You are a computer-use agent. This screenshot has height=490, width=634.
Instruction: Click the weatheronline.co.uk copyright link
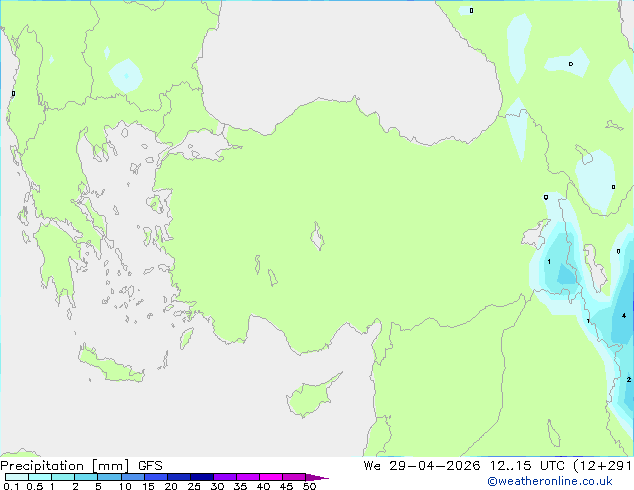click(550, 481)
